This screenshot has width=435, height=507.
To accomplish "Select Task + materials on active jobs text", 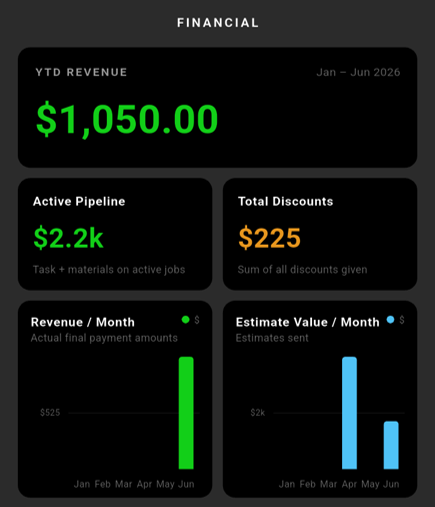I will (x=109, y=269).
